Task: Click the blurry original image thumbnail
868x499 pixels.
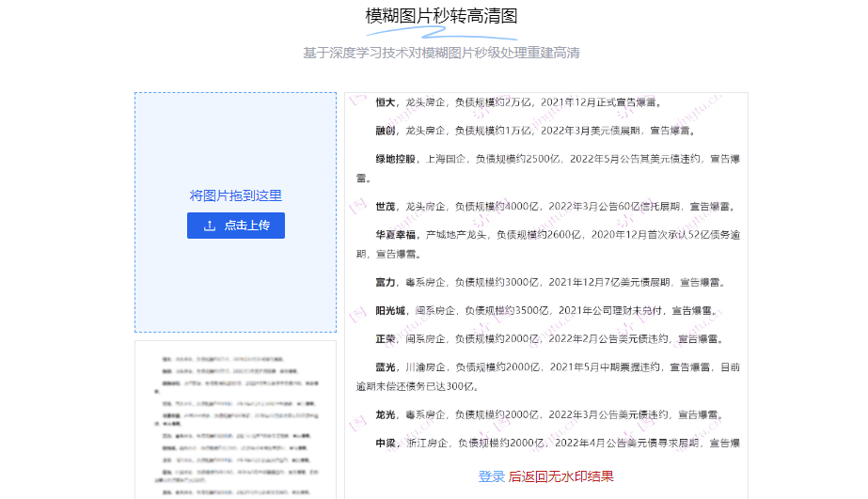Action: 236,420
